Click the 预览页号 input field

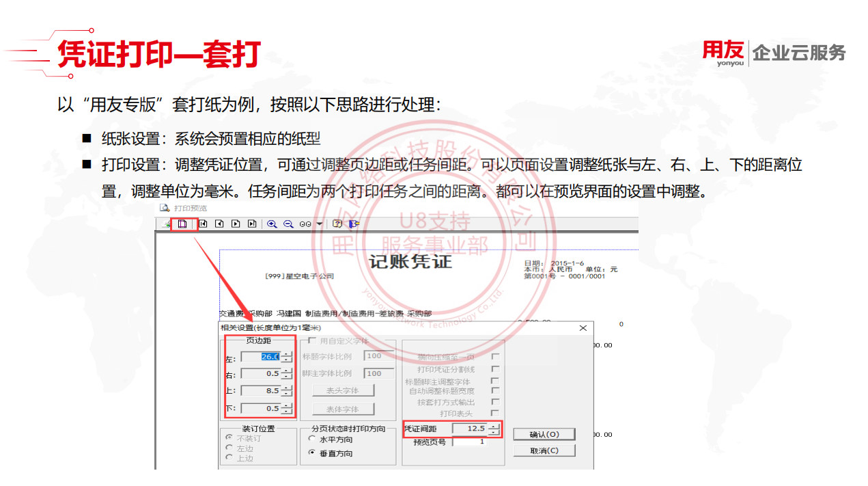[470, 442]
